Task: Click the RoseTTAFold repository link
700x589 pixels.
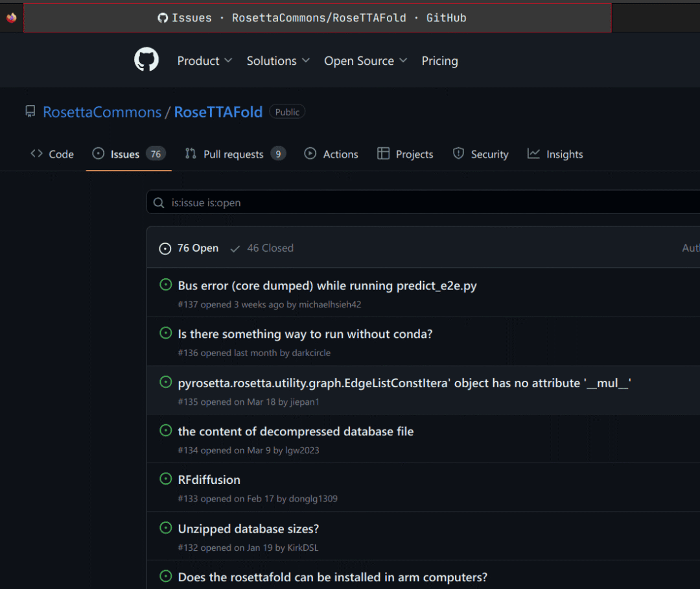Action: (218, 112)
